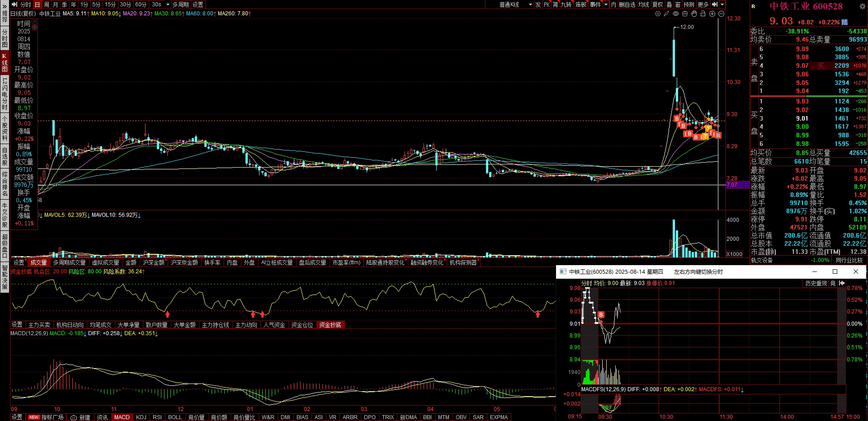
Task: Toggle 叠 overlay comparison
Action: tap(670, 5)
